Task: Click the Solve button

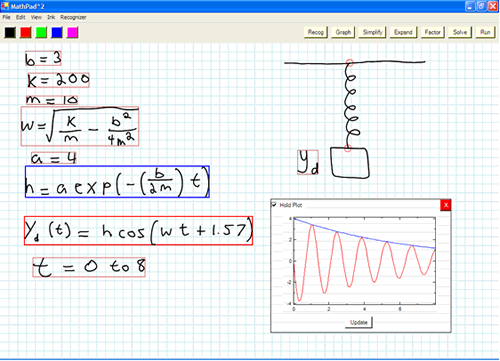Action: click(x=460, y=32)
